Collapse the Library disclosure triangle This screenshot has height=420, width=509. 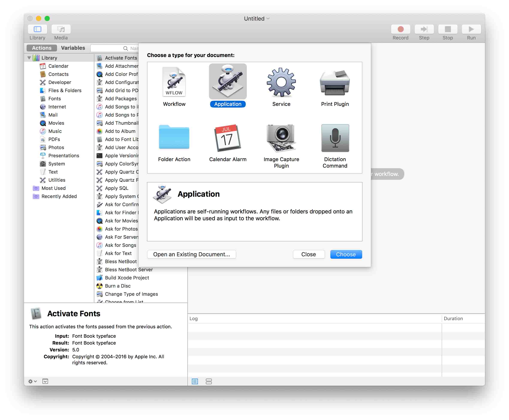[x=29, y=58]
